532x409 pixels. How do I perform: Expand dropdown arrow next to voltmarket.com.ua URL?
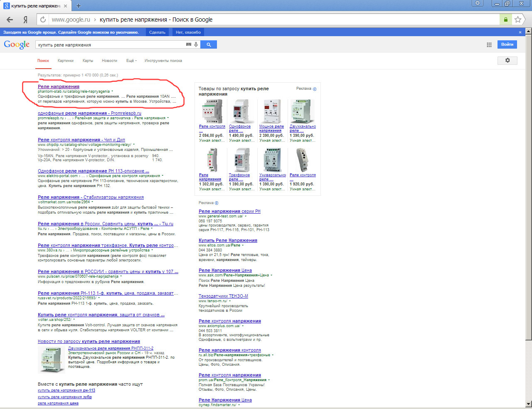[92, 202]
